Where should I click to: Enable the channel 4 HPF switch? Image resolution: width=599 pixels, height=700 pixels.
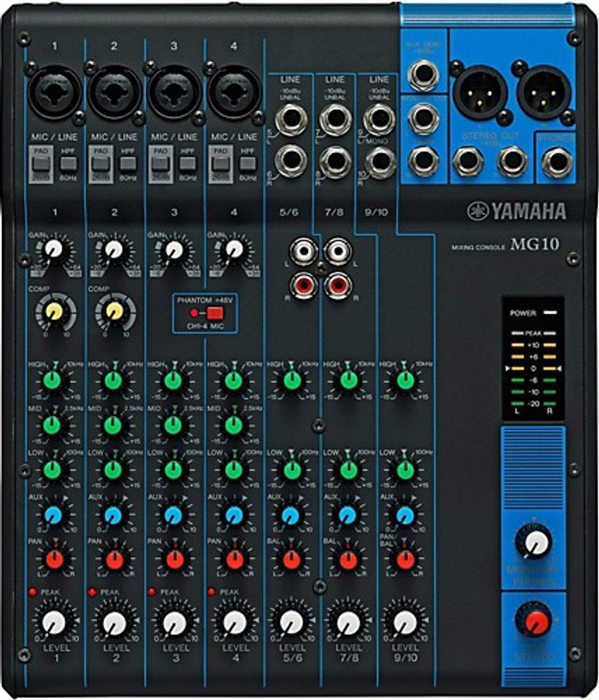click(248, 164)
